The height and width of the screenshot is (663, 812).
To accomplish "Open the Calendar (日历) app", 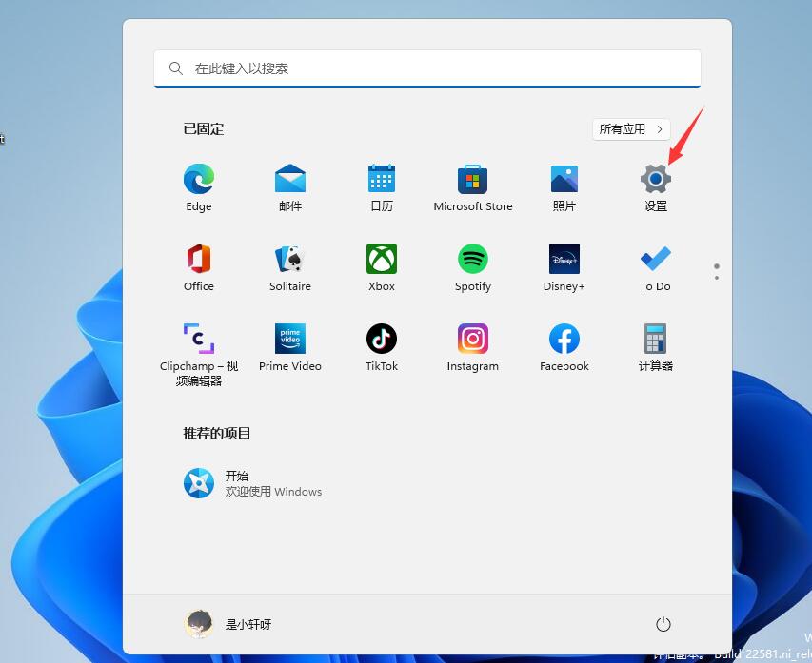I will tap(382, 179).
